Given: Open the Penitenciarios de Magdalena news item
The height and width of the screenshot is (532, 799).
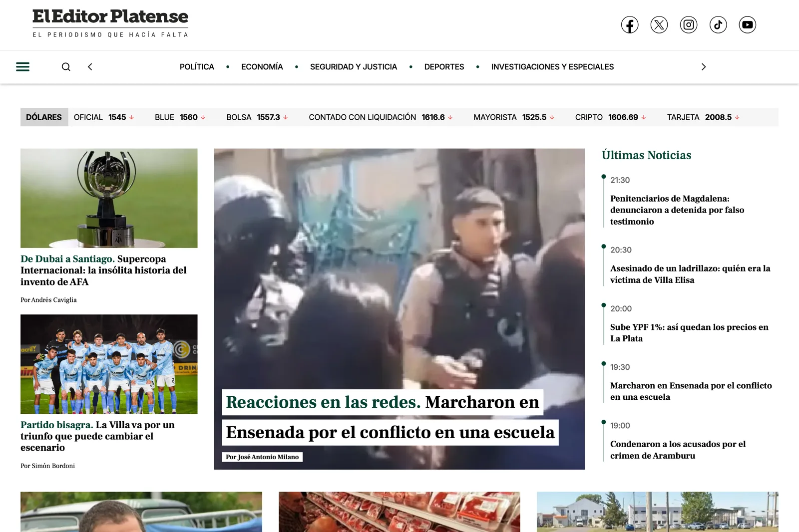Looking at the screenshot, I should [677, 210].
